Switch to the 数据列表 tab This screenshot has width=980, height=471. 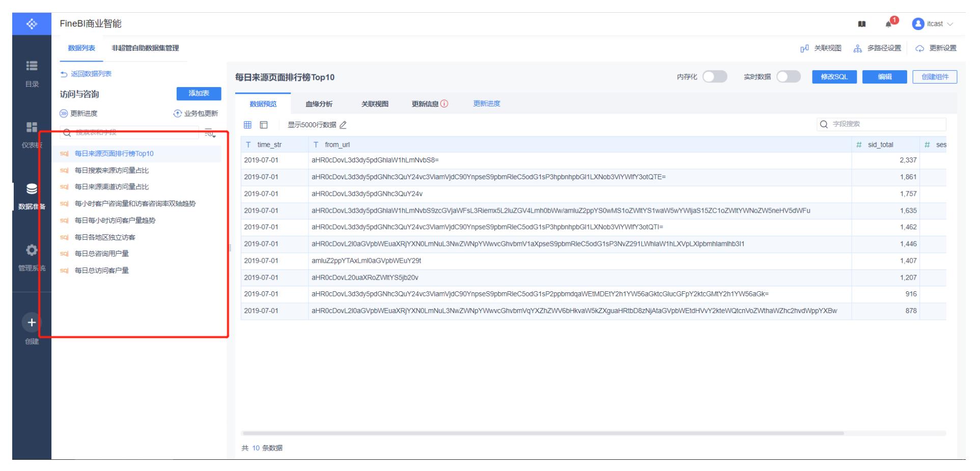[x=81, y=48]
